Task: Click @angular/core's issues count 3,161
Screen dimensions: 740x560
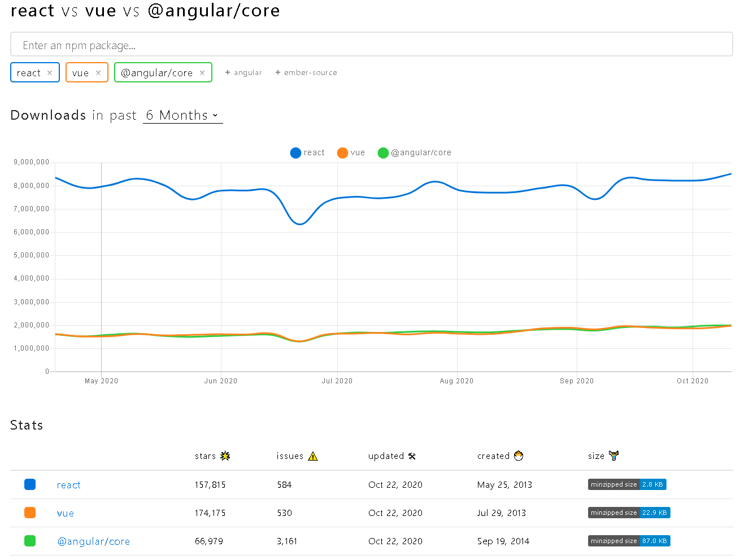Action: (287, 541)
